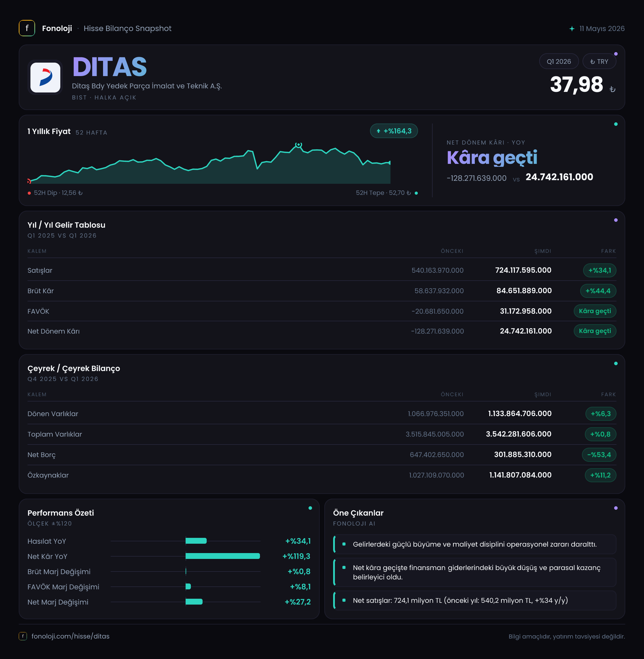Click the Fonoloji brand name in header
This screenshot has height=659, width=644.
(57, 28)
